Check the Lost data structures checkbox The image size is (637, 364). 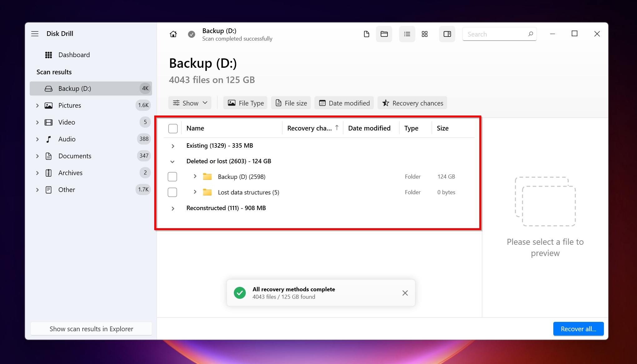(172, 192)
